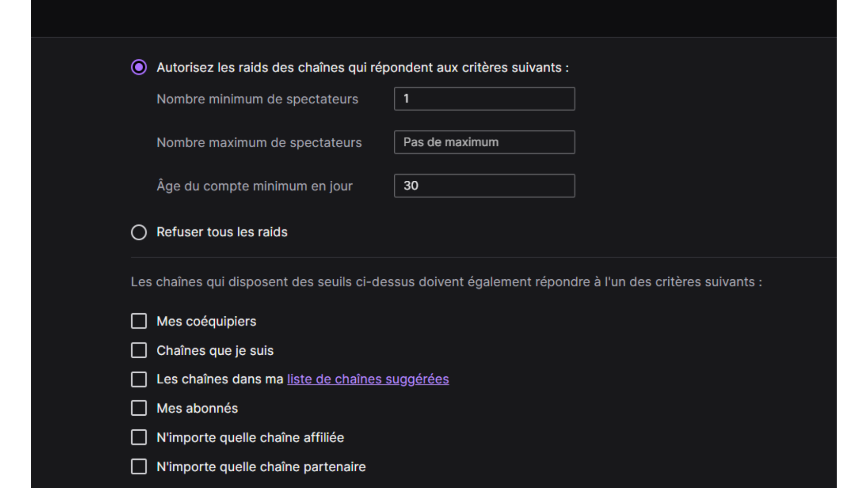Open the "liste de chaînes suggérées" link
The height and width of the screenshot is (488, 868).
coord(368,379)
